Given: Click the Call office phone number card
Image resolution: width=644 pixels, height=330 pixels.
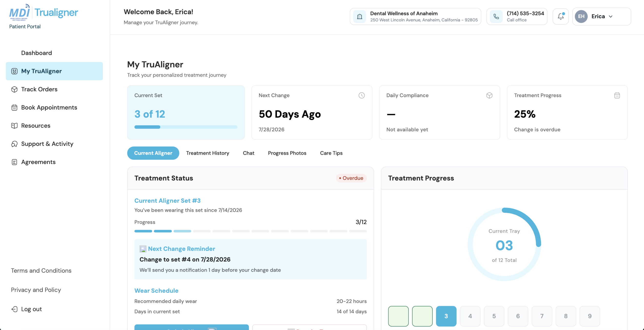Looking at the screenshot, I should (x=517, y=17).
